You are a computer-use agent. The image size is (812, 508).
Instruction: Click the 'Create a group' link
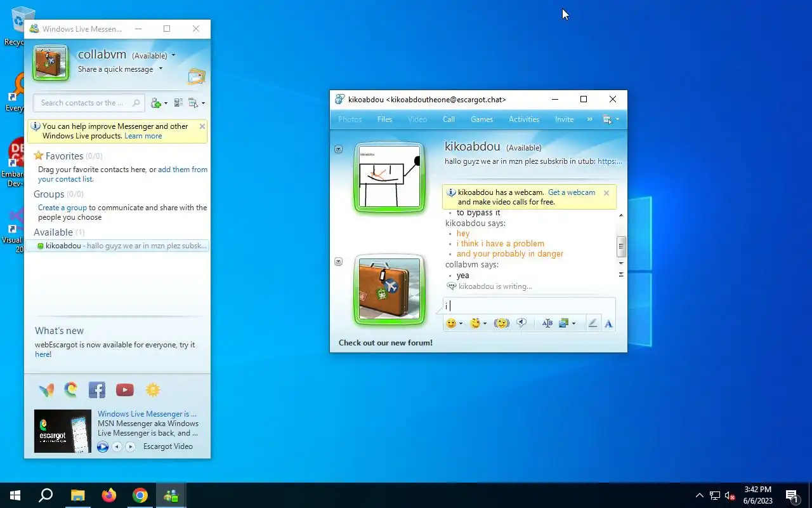62,208
